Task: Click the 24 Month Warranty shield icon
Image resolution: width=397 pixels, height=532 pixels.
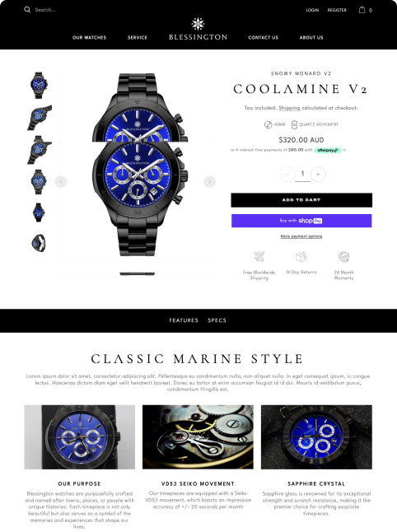Action: point(343,257)
